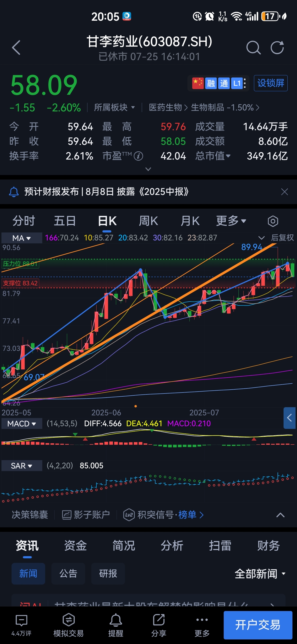Open the 简况 section tab
297x644 pixels.
coord(124,546)
